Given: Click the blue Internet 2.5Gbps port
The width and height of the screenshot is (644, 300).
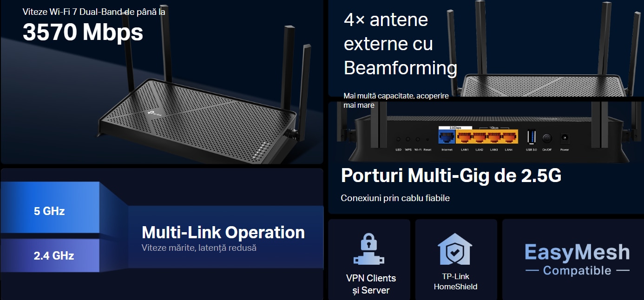Looking at the screenshot, I should [447, 137].
